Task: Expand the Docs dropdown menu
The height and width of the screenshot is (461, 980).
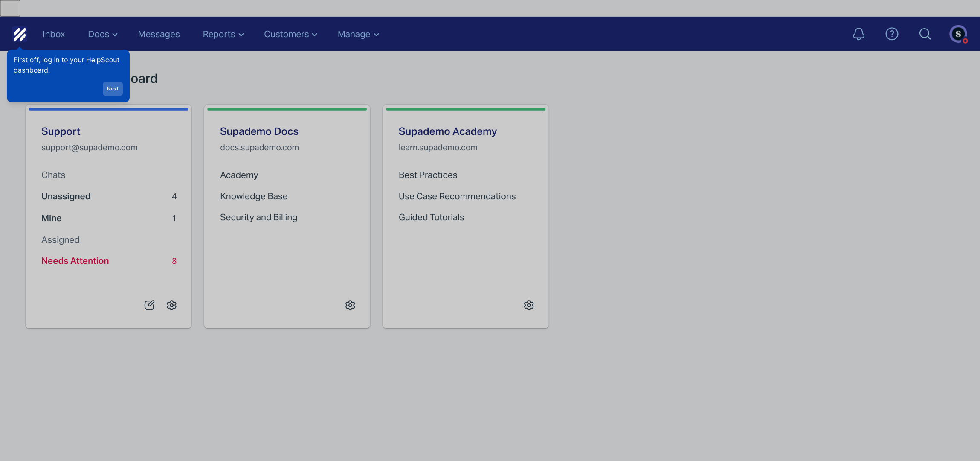Action: click(103, 34)
